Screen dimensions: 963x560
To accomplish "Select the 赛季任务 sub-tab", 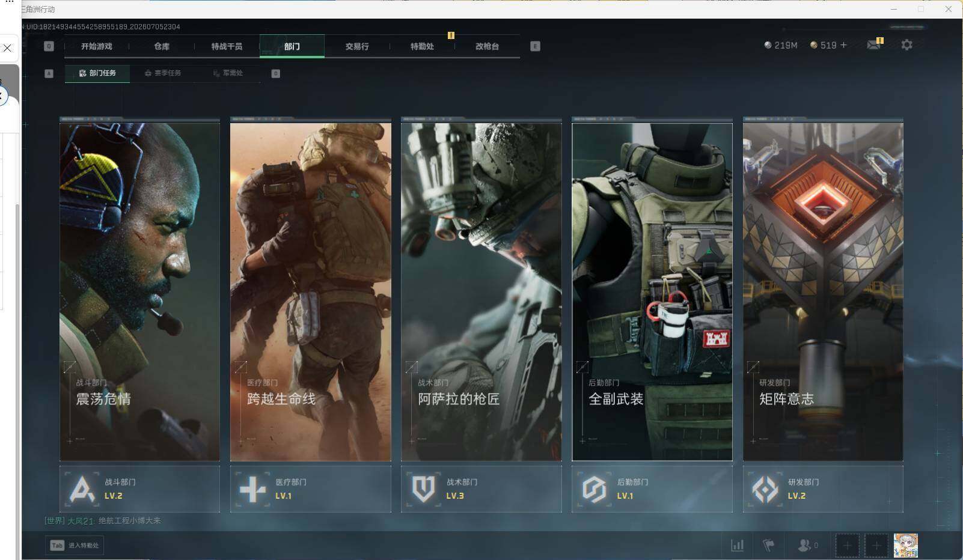I will [x=163, y=73].
